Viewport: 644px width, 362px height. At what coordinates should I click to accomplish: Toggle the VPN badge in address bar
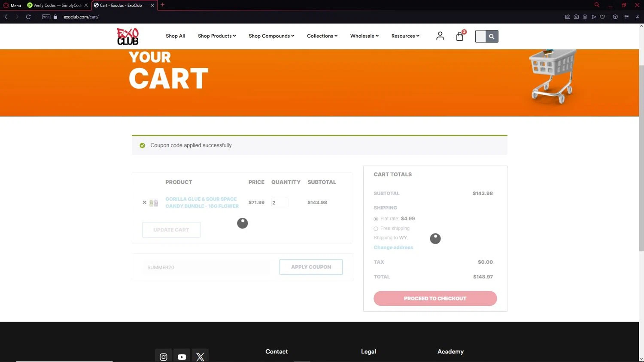click(46, 17)
